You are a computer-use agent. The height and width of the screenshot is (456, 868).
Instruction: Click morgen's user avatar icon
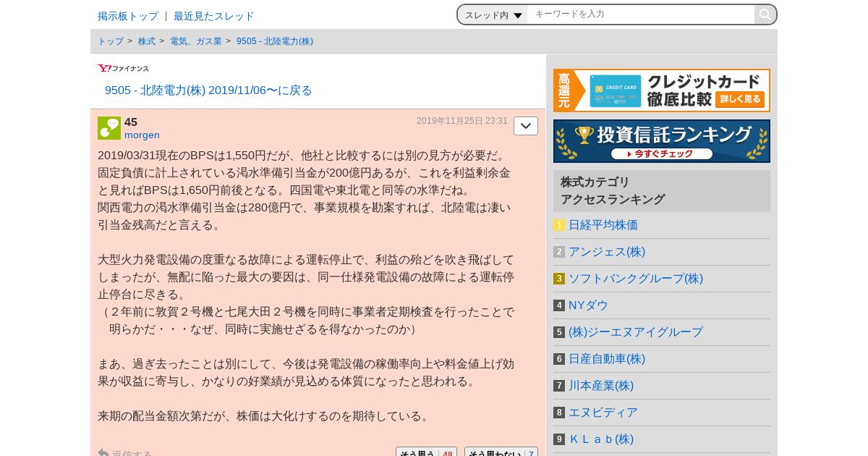109,128
